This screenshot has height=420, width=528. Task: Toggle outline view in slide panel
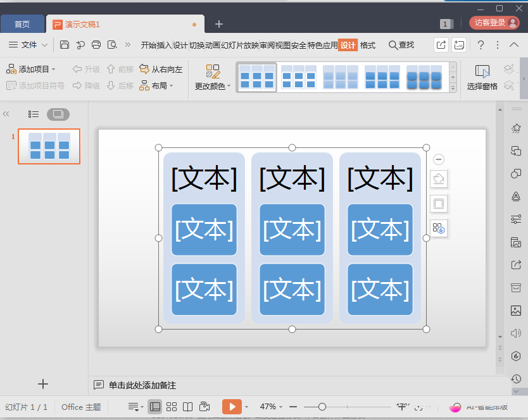click(34, 114)
